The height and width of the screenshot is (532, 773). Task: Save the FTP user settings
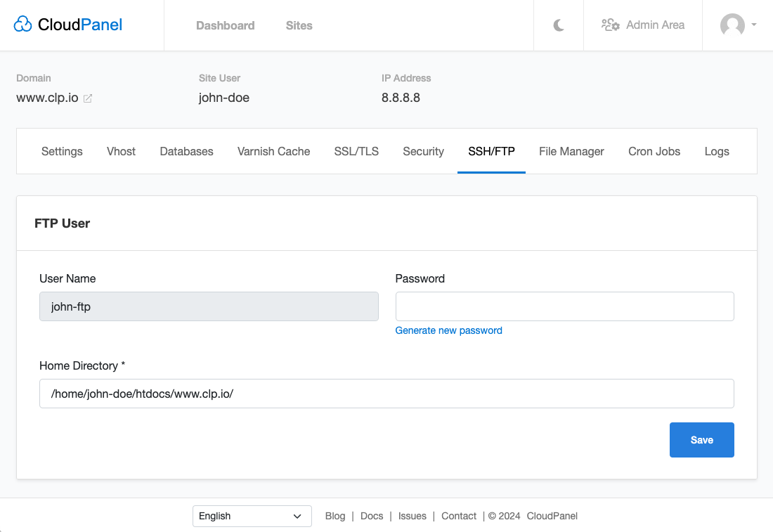coord(701,439)
